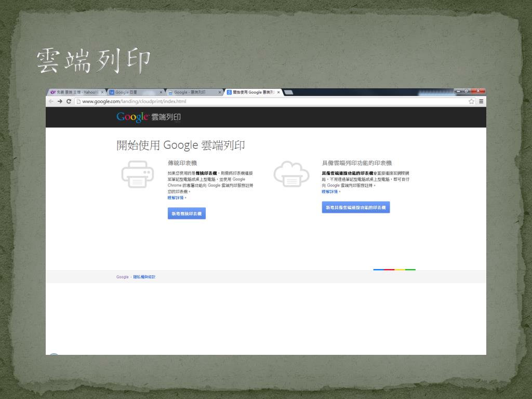Click the 具備雲端列印功能的印表機 section heading
Image resolution: width=532 pixels, height=399 pixels.
(357, 163)
